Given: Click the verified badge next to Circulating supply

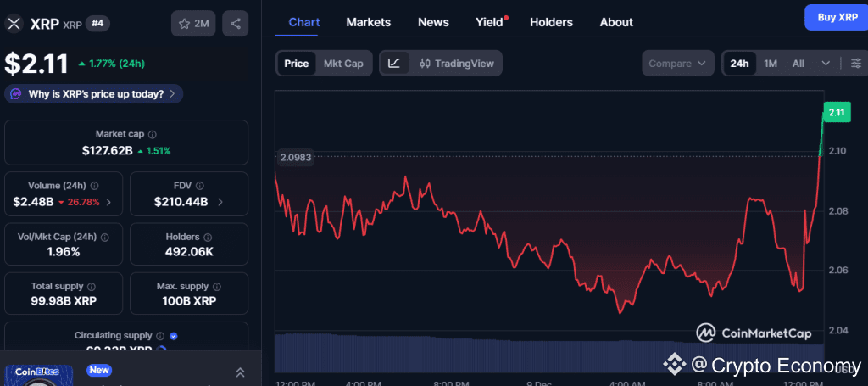Looking at the screenshot, I should tap(174, 336).
